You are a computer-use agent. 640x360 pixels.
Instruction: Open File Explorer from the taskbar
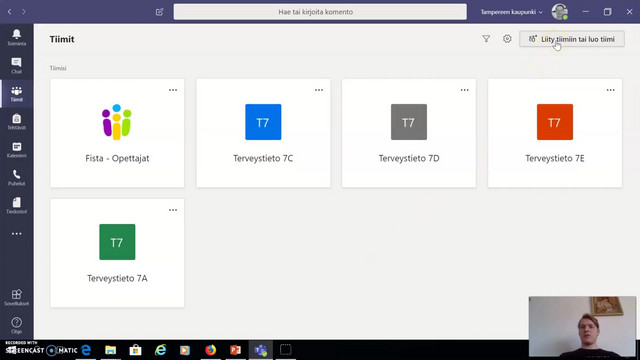(x=111, y=350)
